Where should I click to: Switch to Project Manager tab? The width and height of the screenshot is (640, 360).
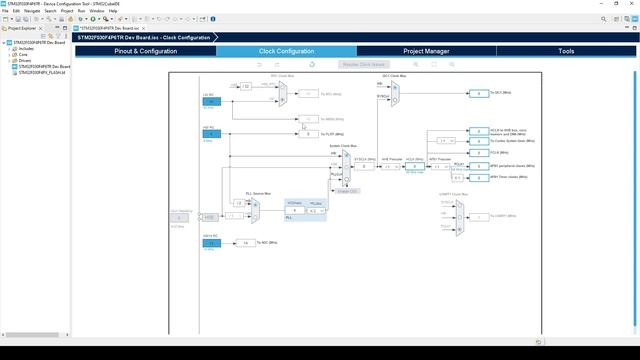(426, 51)
